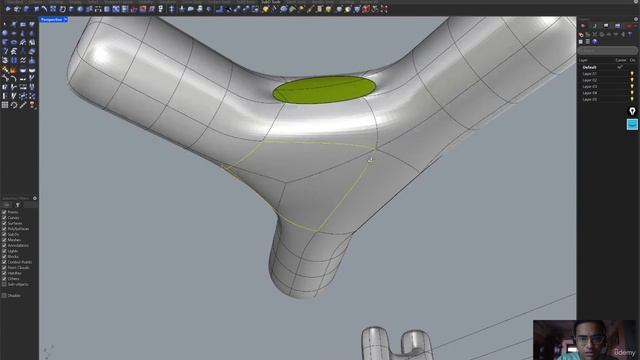640x360 pixels.
Task: Click the funnel tab in selection filter panel
Action: point(18,205)
